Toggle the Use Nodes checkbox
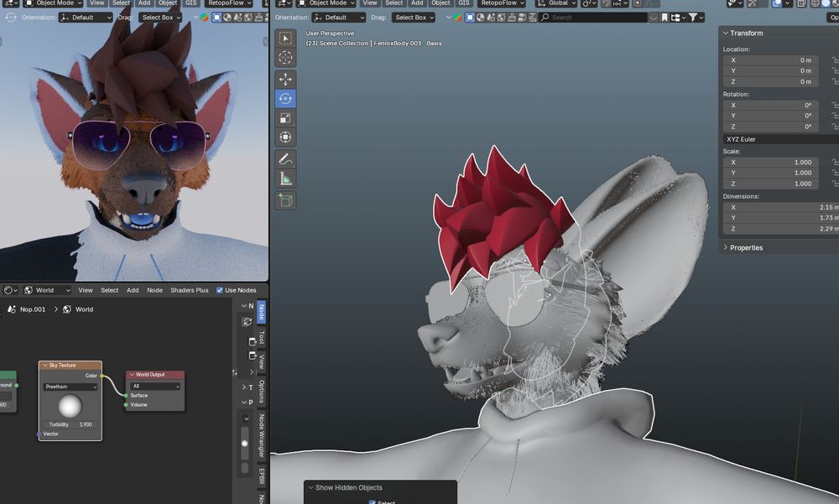Screen dimensions: 839x504 pos(220,290)
